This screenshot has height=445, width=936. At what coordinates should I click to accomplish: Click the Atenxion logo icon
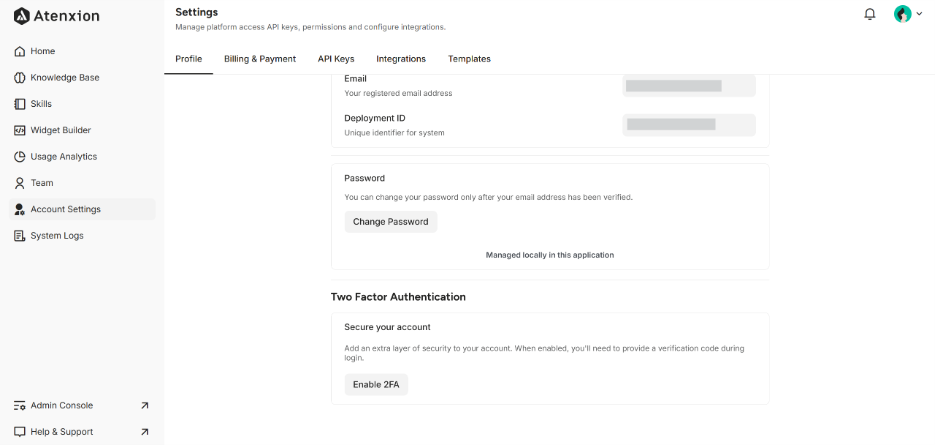point(21,16)
